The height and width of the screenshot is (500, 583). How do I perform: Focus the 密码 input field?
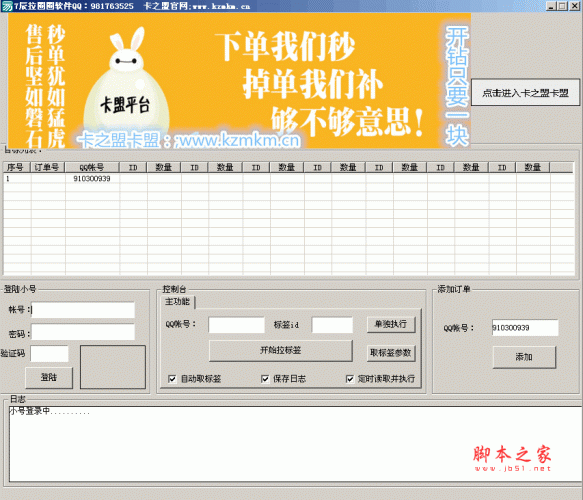[83, 332]
